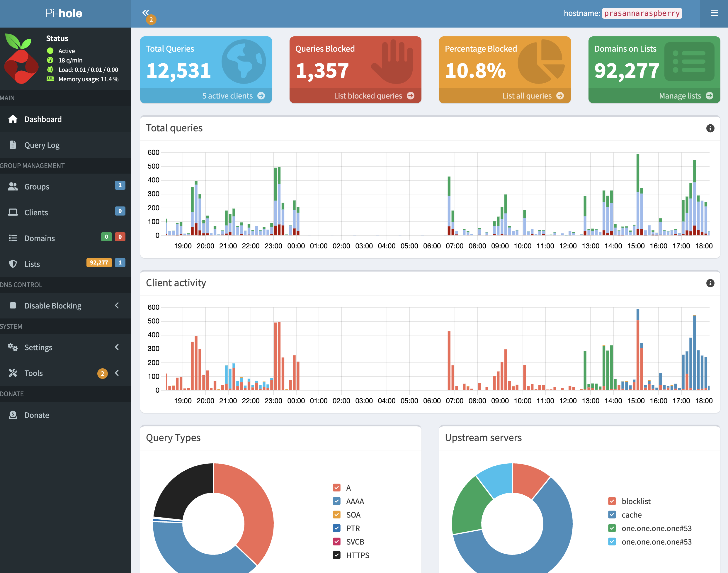Screen dimensions: 728x573
Task: Click the Query Log document icon
Action: pyautogui.click(x=13, y=145)
